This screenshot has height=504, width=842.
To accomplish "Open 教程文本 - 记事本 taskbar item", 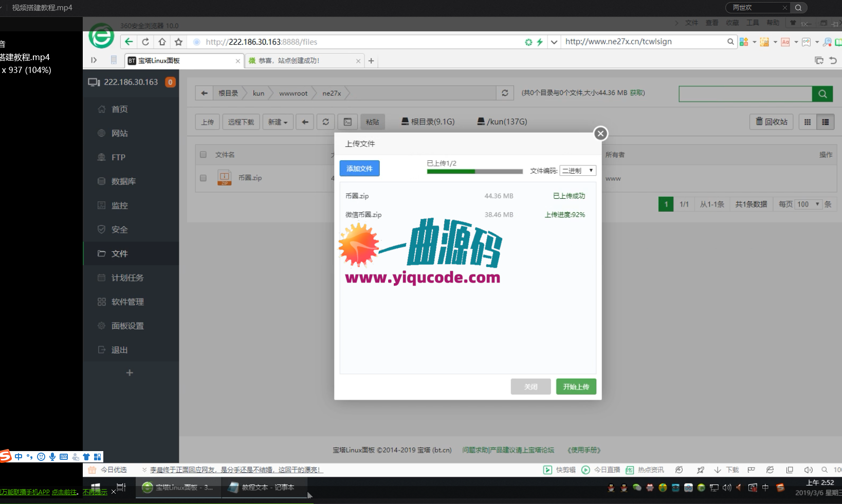I will click(x=264, y=488).
